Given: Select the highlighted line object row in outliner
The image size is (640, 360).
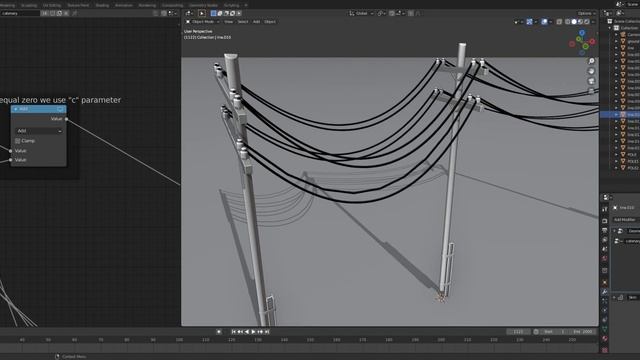Looking at the screenshot, I should click(620, 115).
